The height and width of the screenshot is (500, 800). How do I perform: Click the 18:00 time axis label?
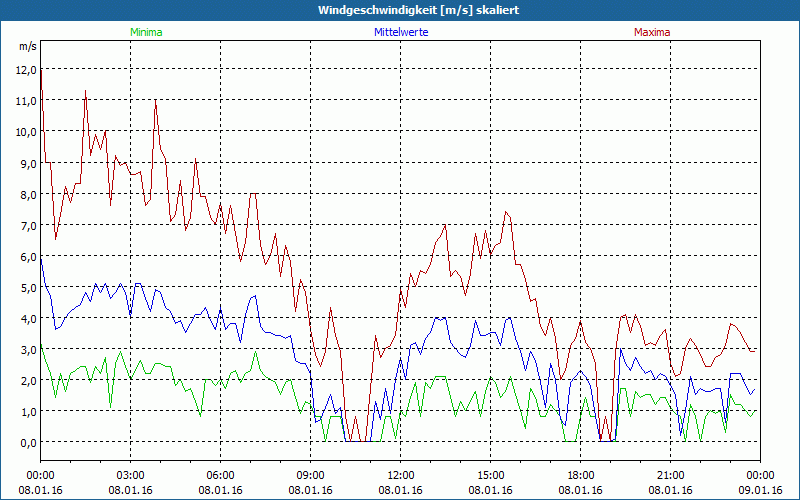click(581, 475)
